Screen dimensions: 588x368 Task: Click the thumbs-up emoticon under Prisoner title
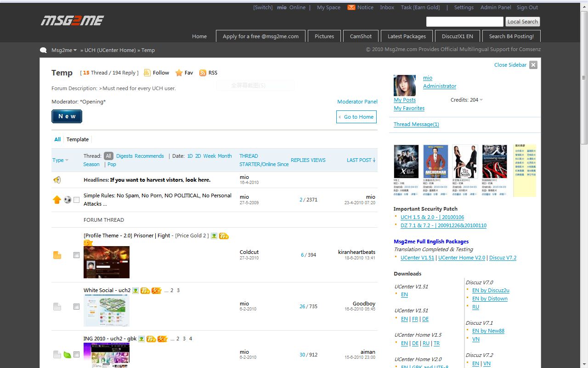pos(88,243)
